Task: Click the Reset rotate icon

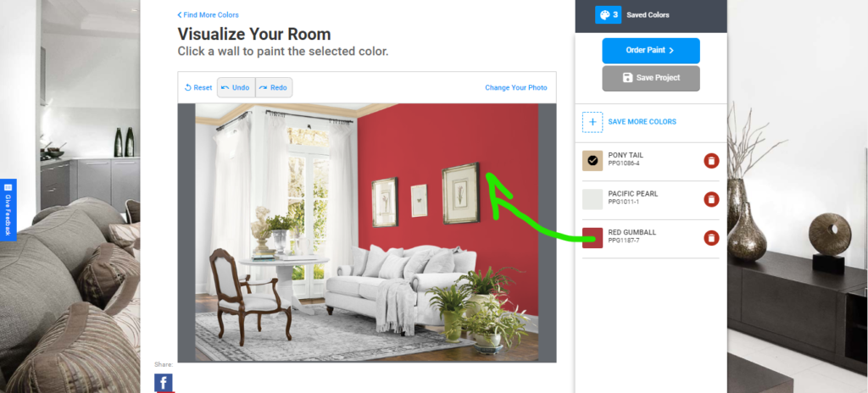Action: pyautogui.click(x=187, y=87)
